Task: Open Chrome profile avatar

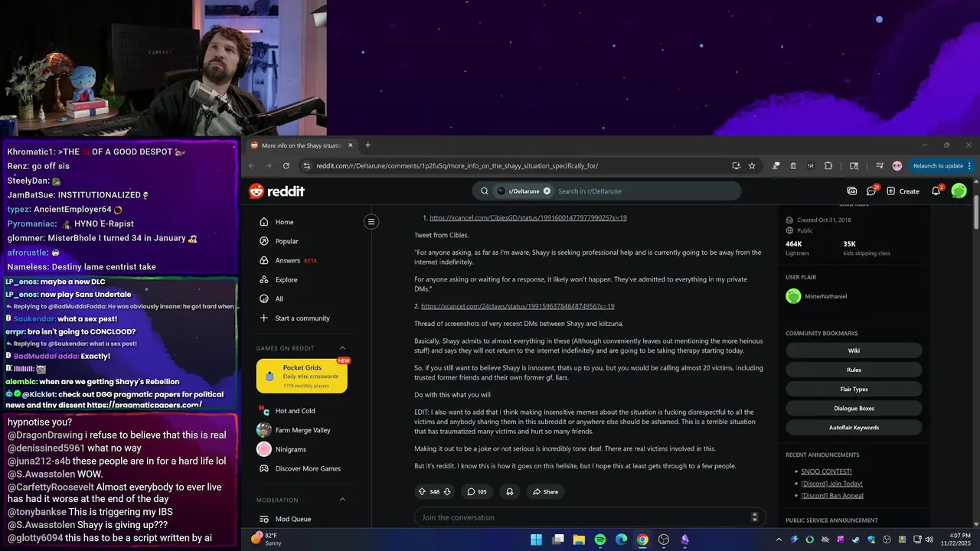Action: (x=897, y=165)
